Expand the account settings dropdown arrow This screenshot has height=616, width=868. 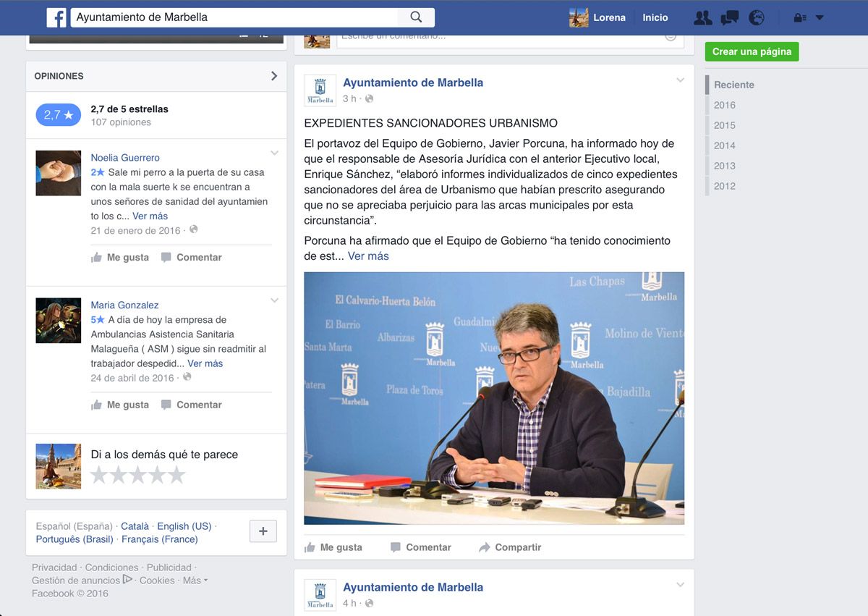(x=820, y=18)
